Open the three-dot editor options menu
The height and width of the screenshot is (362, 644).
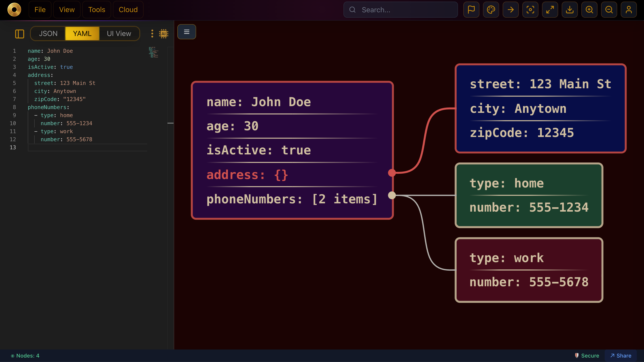click(152, 34)
